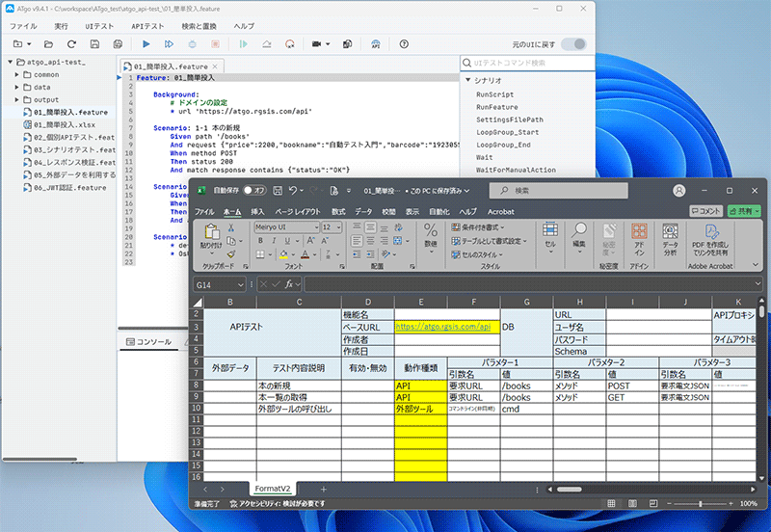This screenshot has height=532, width=771.
Task: Click the Reload refresh icon in ATgo toolbar
Action: pos(71,44)
